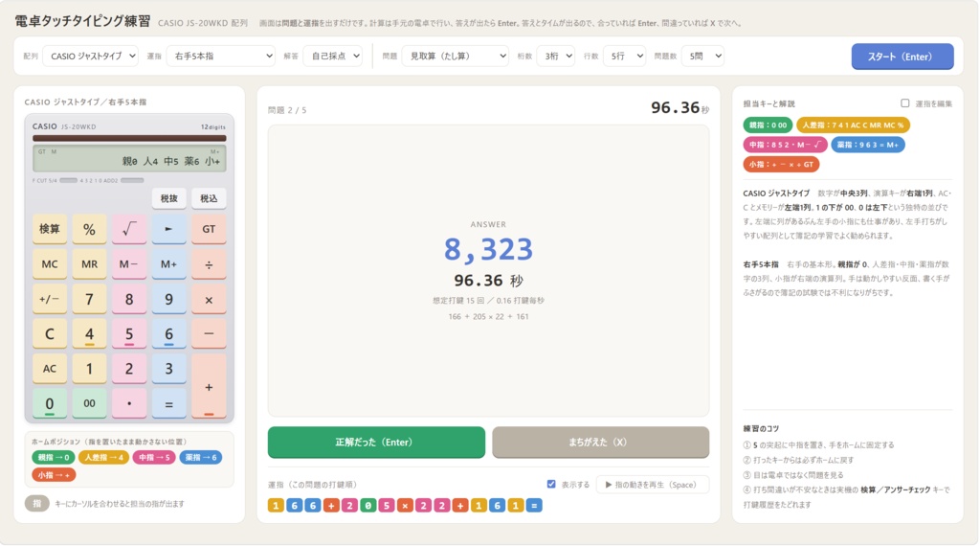Click the 小指：+ − × ÷ GT tag
This screenshot has height=546, width=980.
(781, 164)
